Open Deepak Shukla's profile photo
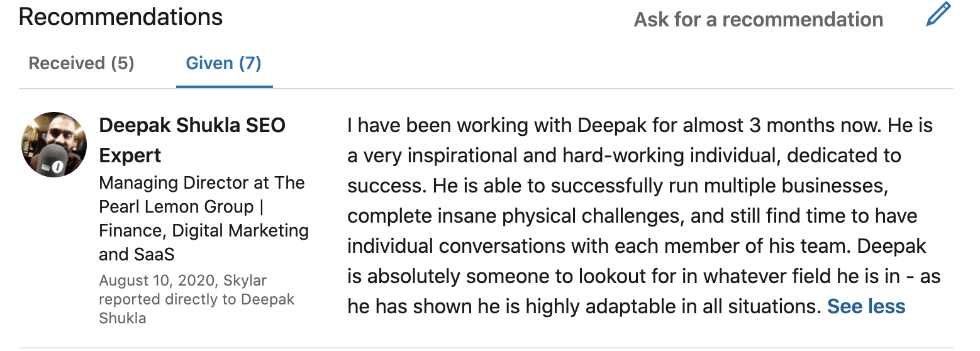The image size is (980, 351). click(54, 145)
